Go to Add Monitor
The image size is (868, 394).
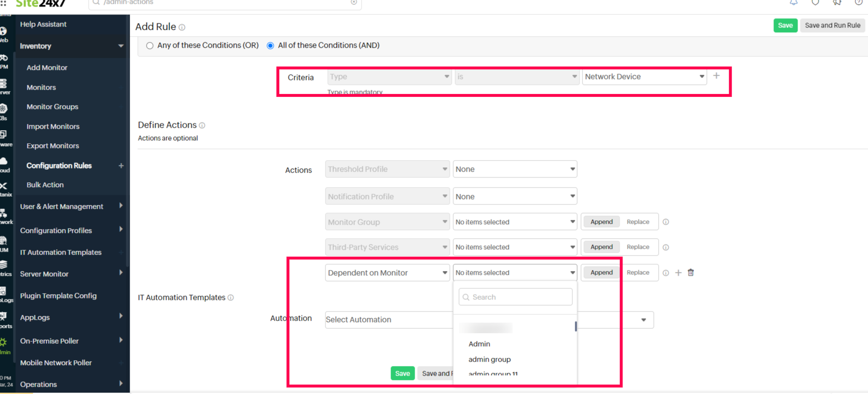tap(47, 68)
